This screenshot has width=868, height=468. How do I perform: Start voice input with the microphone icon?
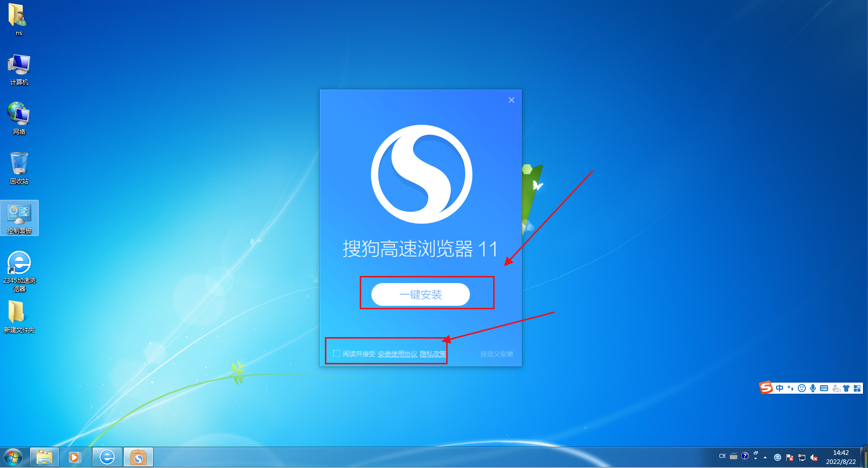[812, 388]
